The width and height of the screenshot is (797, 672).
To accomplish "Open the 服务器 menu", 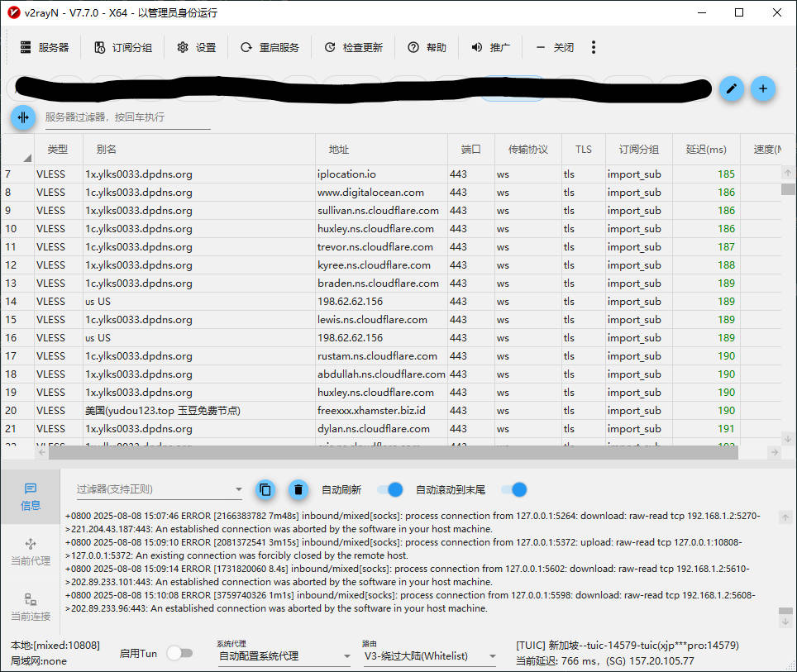I will coord(45,47).
